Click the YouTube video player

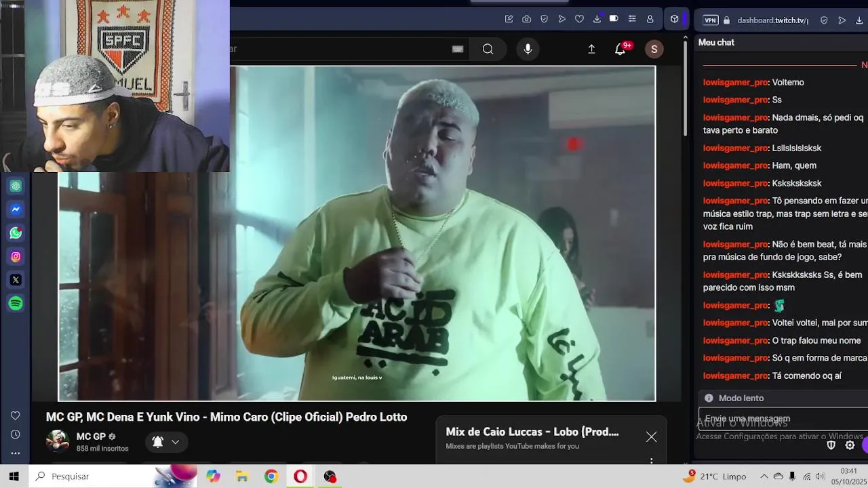(357, 234)
